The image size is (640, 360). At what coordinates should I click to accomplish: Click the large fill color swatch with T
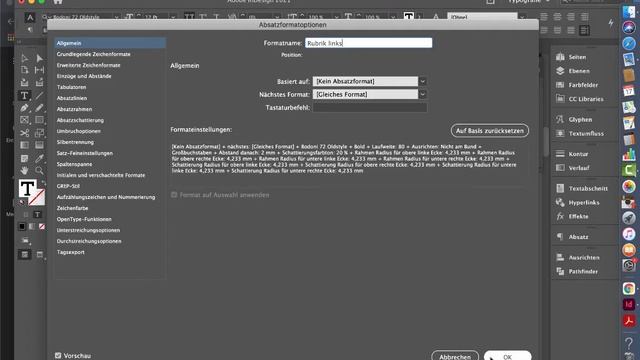click(27, 188)
